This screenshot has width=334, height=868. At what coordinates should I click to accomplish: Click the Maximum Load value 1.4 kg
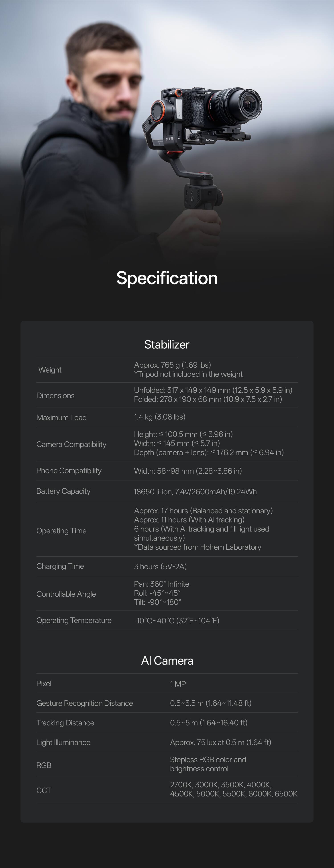coord(160,417)
